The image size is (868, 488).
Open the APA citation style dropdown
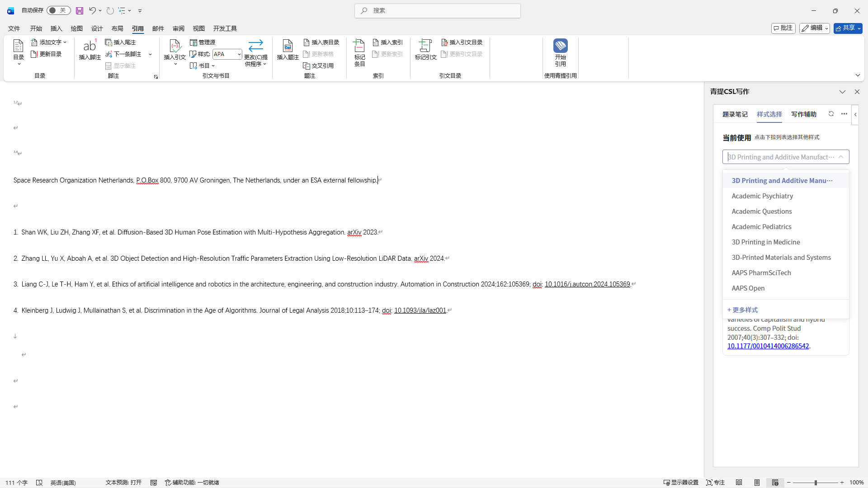239,54
